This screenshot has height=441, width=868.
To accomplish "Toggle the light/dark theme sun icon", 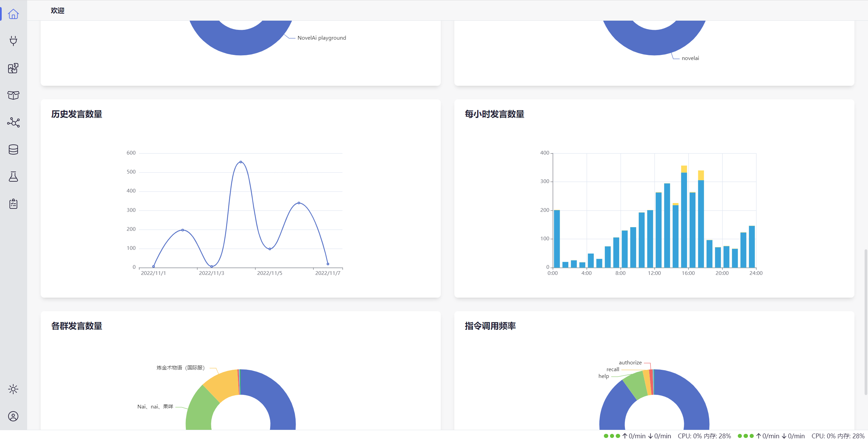I will [13, 389].
